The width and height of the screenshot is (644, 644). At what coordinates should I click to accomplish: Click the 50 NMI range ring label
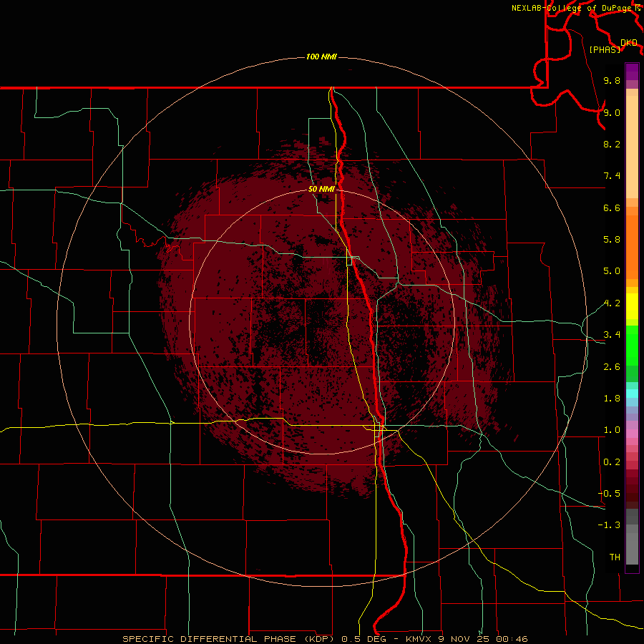coord(321,190)
